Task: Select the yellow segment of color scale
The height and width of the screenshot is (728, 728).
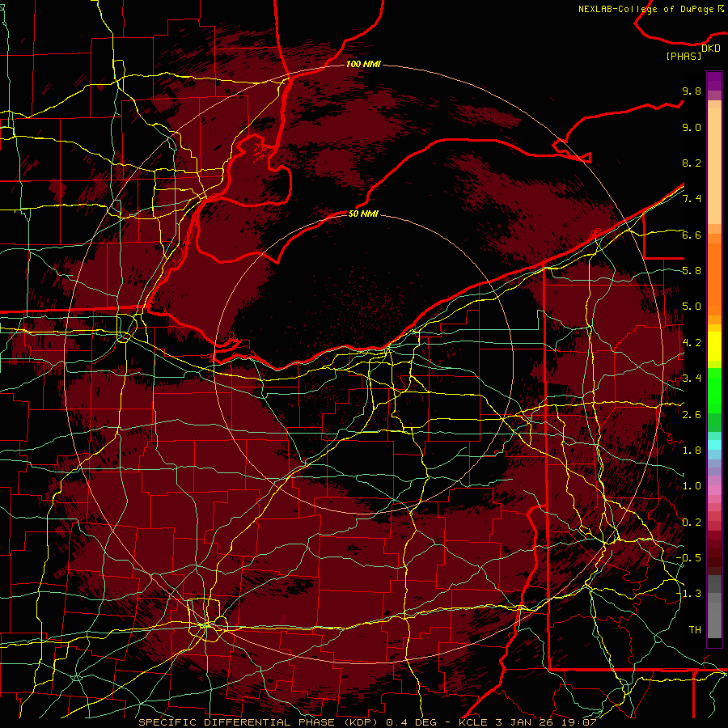Action: pos(714,346)
